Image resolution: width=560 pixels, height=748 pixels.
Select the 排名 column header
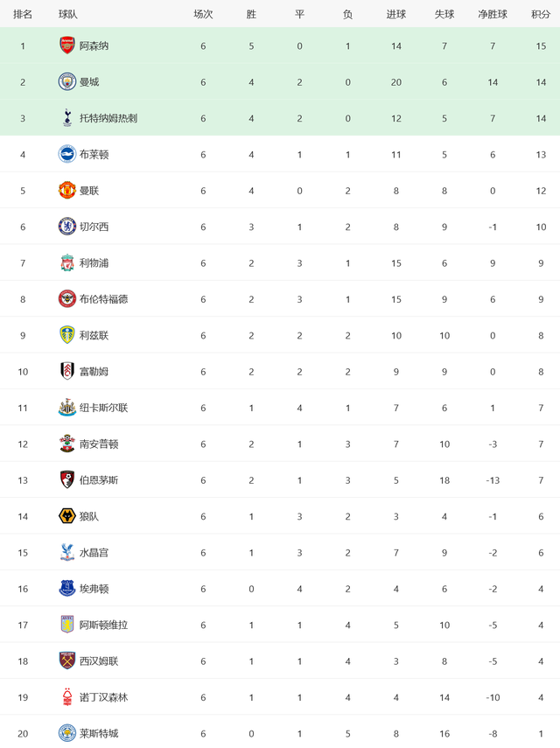pos(23,14)
